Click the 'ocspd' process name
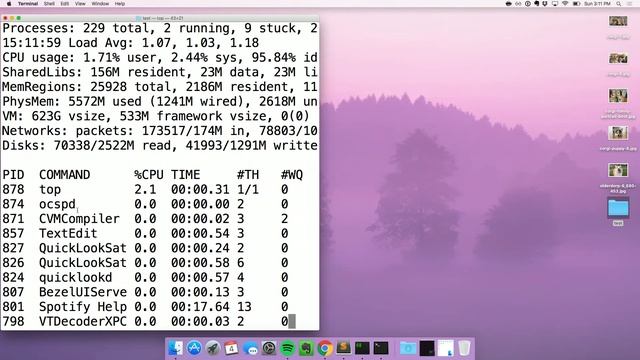640x360 pixels. pyautogui.click(x=58, y=204)
